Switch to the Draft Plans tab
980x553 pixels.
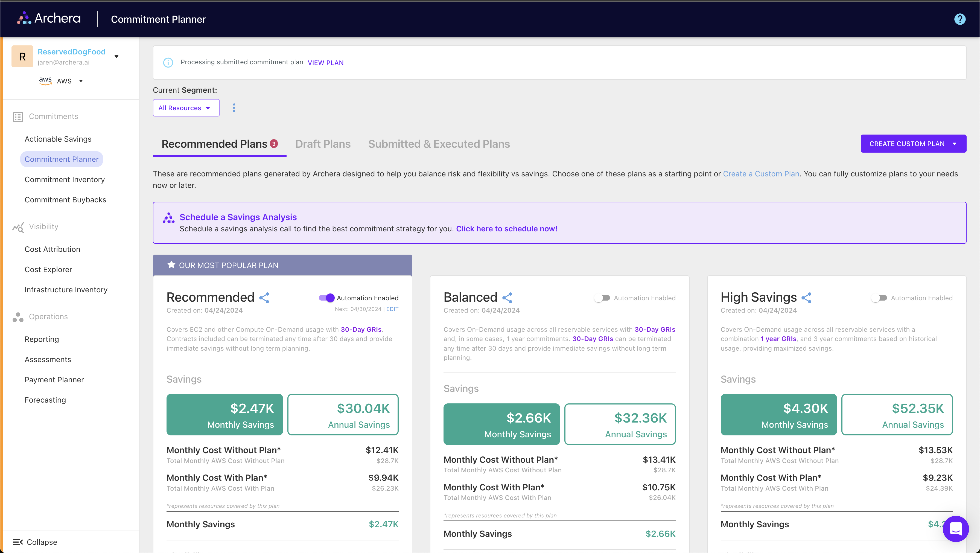(323, 144)
